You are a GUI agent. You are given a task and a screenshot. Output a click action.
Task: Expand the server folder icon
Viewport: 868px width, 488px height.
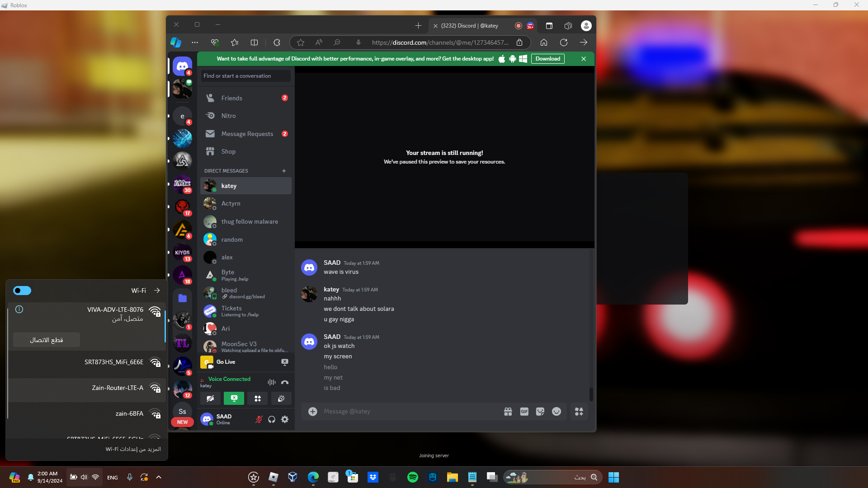click(182, 298)
